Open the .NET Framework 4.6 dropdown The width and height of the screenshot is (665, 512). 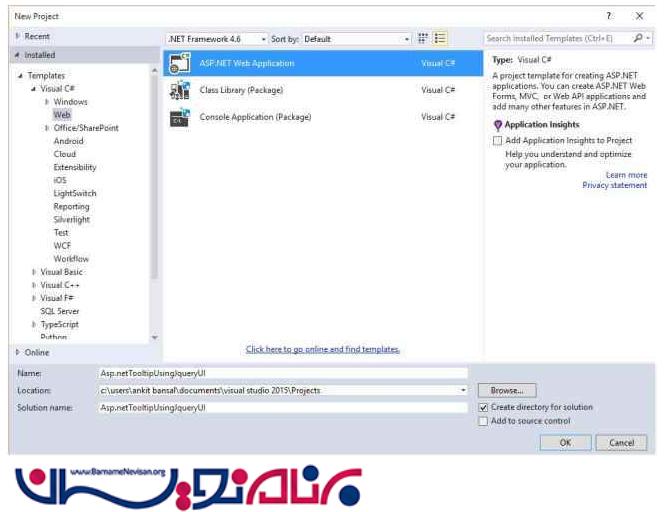217,39
